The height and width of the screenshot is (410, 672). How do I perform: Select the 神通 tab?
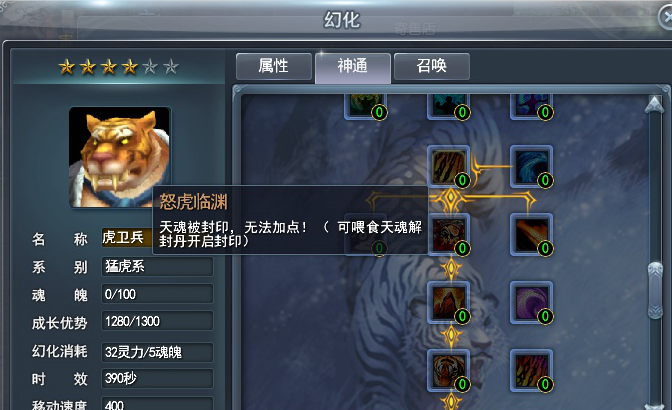click(x=353, y=67)
